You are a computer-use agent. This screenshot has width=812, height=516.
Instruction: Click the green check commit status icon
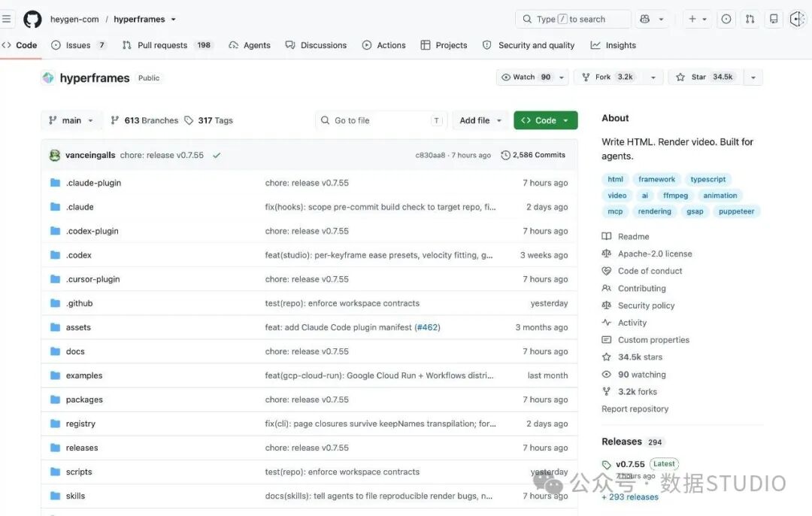tap(217, 155)
